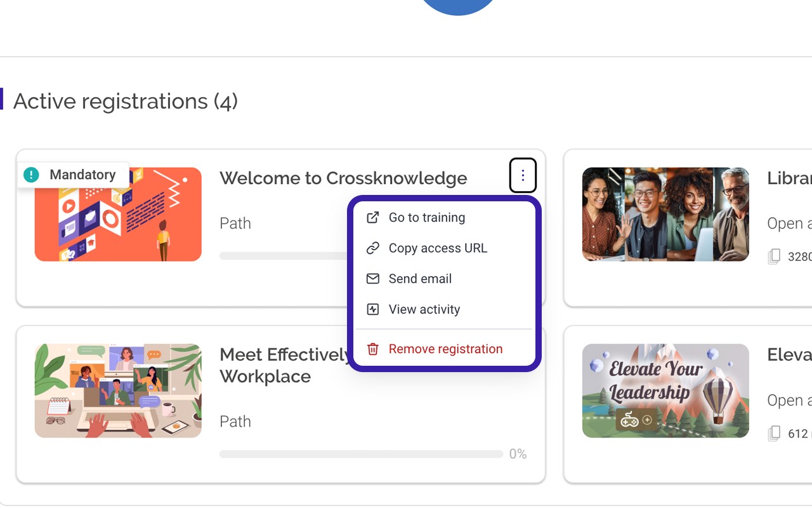Open the three-dot menu for Welcome to Crossknowledge
Screen dimensions: 812x508
coord(523,175)
